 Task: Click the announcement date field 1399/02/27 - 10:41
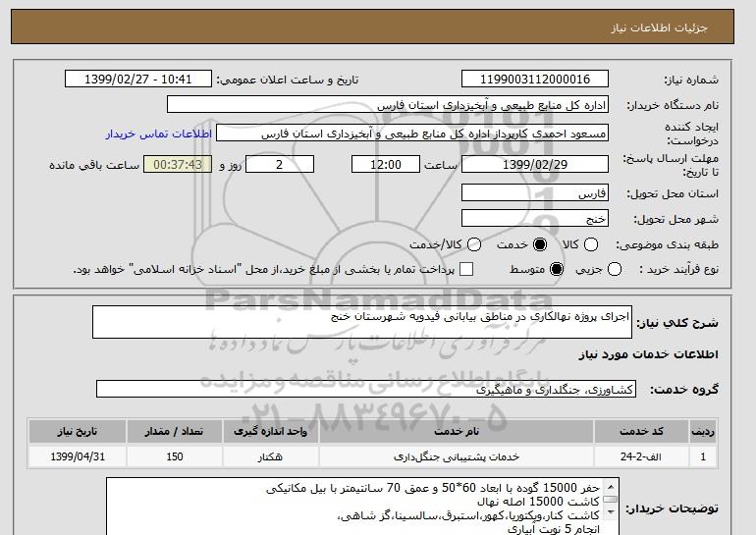[138, 80]
